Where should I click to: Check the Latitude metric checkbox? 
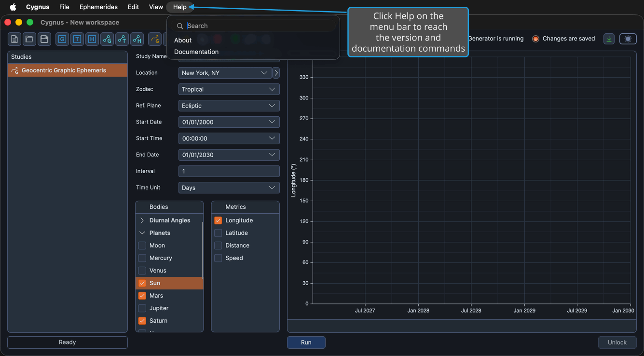pos(218,233)
